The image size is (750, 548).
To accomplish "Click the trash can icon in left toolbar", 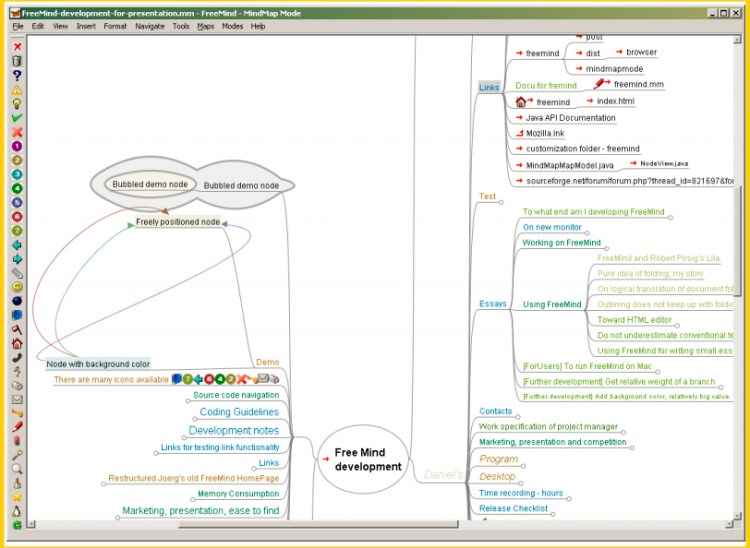I will [x=17, y=61].
